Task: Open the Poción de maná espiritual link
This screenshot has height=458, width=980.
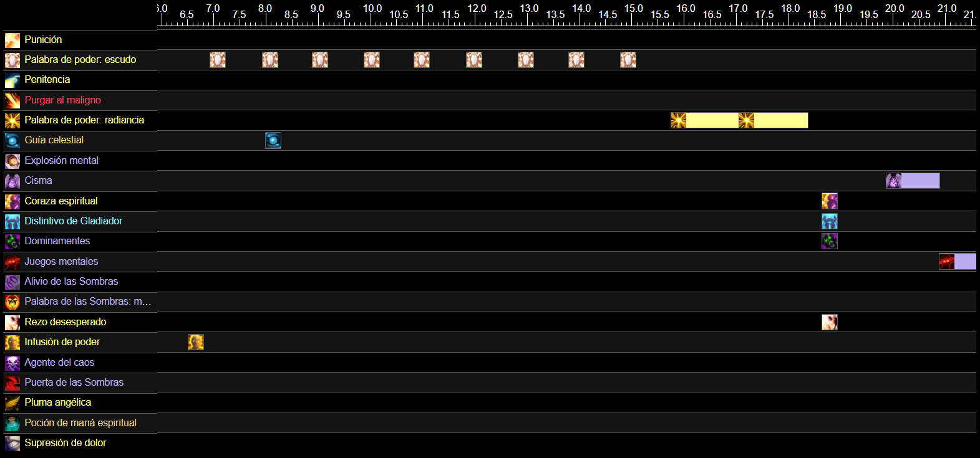Action: click(80, 422)
